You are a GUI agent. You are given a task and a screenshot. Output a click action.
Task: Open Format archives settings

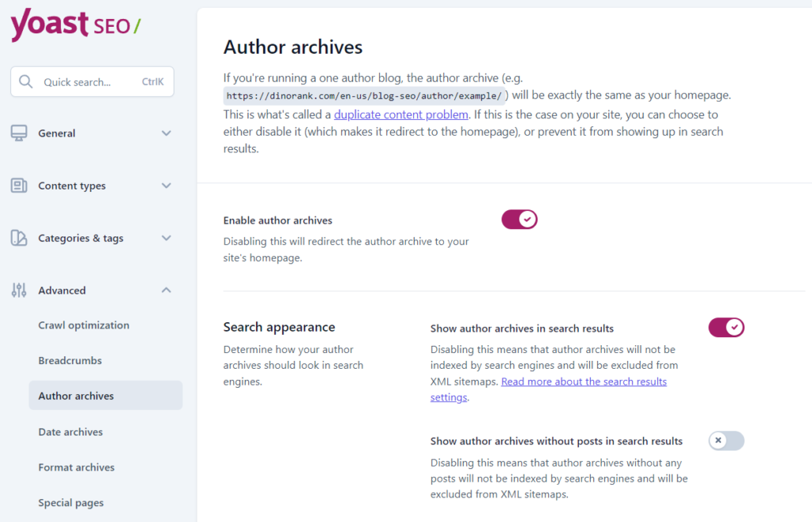[77, 467]
